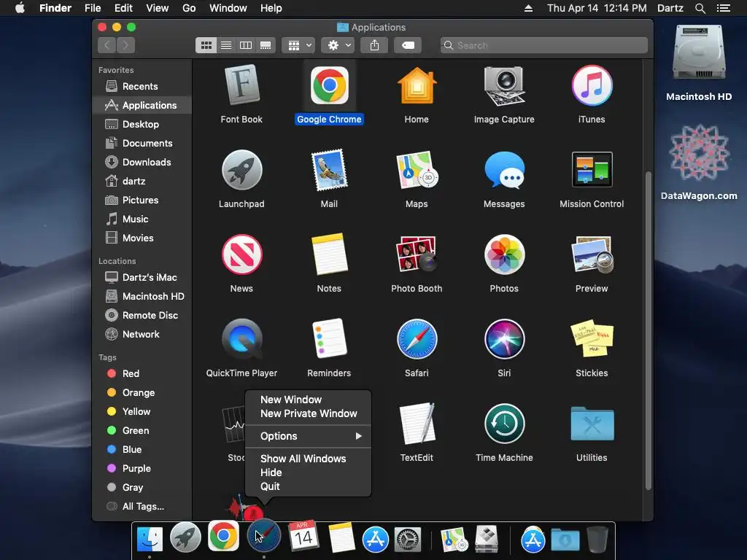Open the Siri app icon
Image resolution: width=747 pixels, height=560 pixels.
[x=504, y=339]
